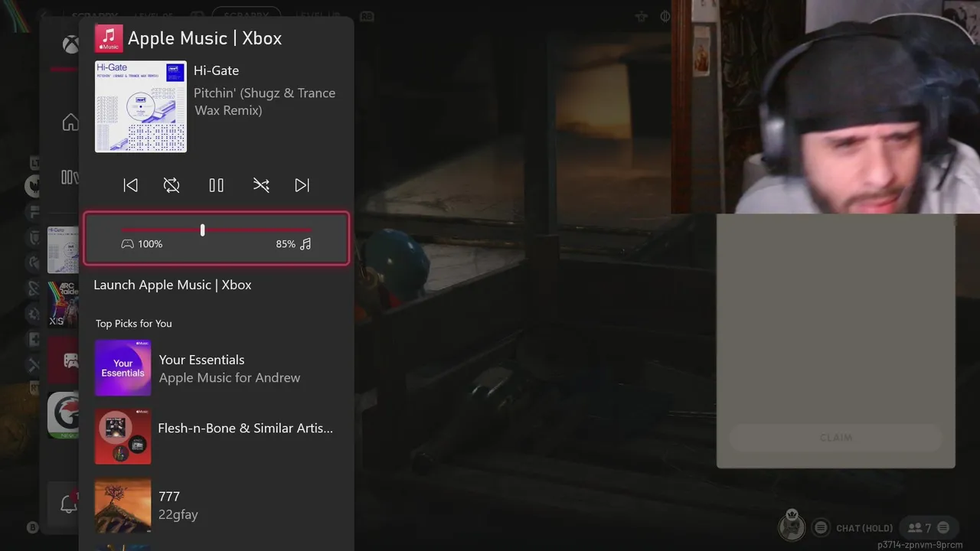The height and width of the screenshot is (551, 980).
Task: Click the controller icon beside 100%
Action: coord(128,244)
